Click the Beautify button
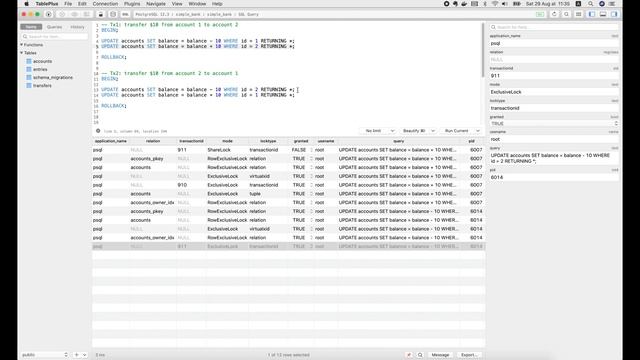This screenshot has height=360, width=640. click(413, 131)
